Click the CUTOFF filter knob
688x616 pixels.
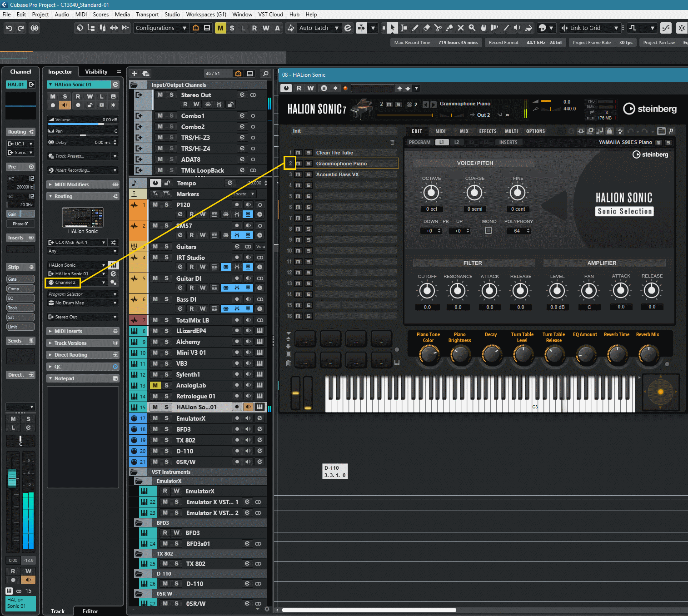coord(427,290)
